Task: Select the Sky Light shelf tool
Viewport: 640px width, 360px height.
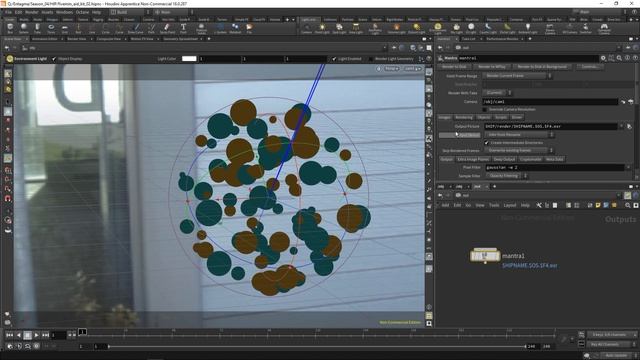Action: click(x=456, y=29)
